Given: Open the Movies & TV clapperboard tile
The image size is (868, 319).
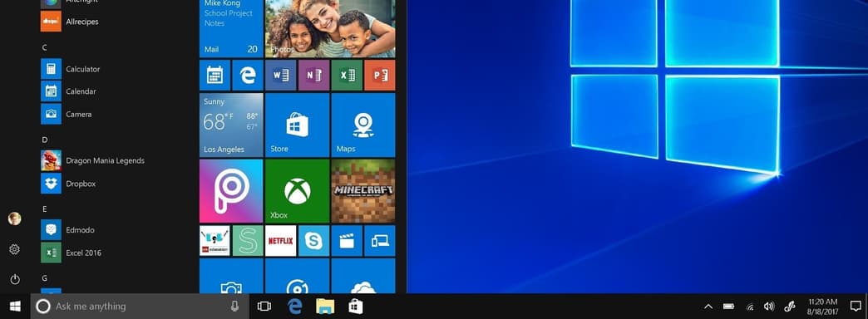Looking at the screenshot, I should point(347,240).
